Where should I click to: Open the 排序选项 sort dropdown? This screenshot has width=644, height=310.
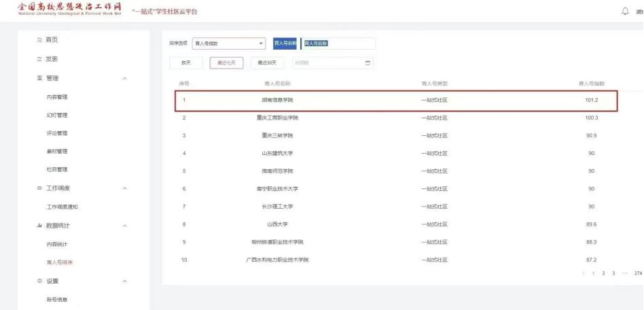228,44
